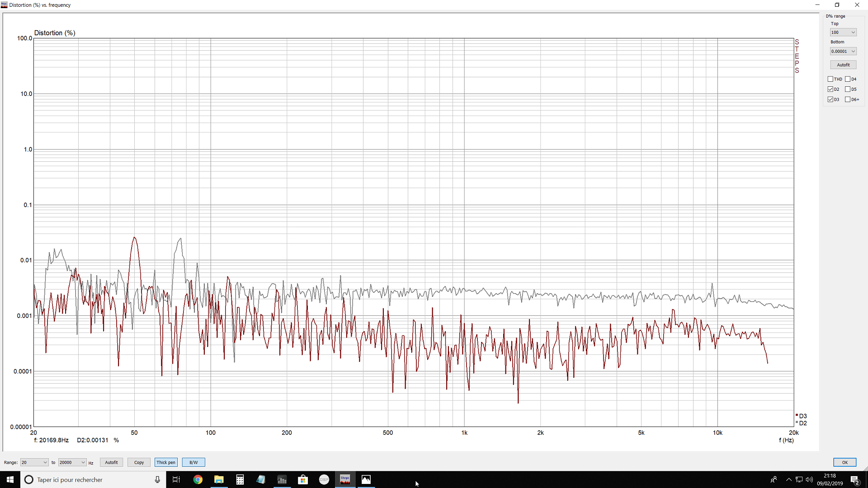Click Autofit in the D% range panel
The width and height of the screenshot is (868, 488).
pos(843,65)
